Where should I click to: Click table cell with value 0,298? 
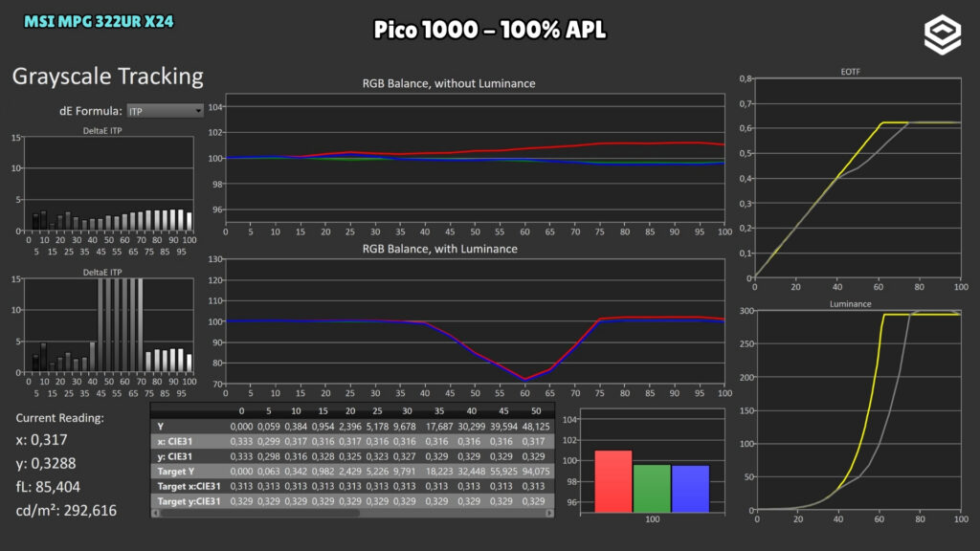point(269,456)
